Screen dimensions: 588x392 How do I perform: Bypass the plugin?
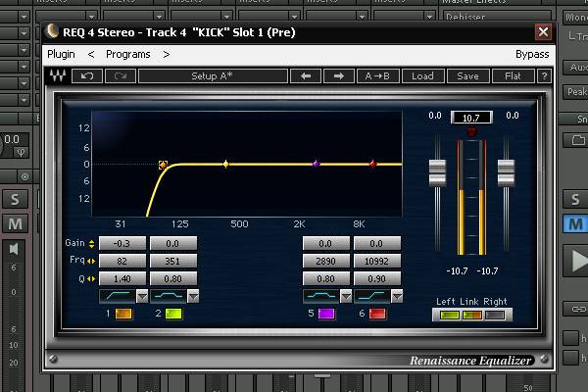point(532,55)
